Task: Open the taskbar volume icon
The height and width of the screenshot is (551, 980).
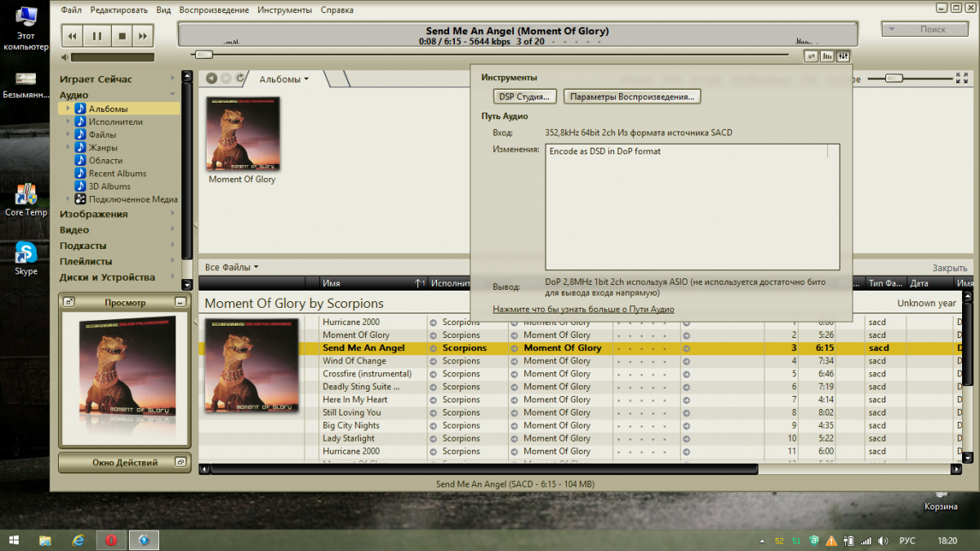Action: 882,541
